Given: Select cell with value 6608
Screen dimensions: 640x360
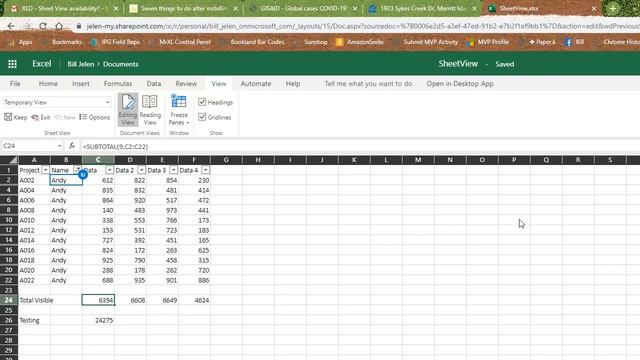Looking at the screenshot, I should click(130, 300).
